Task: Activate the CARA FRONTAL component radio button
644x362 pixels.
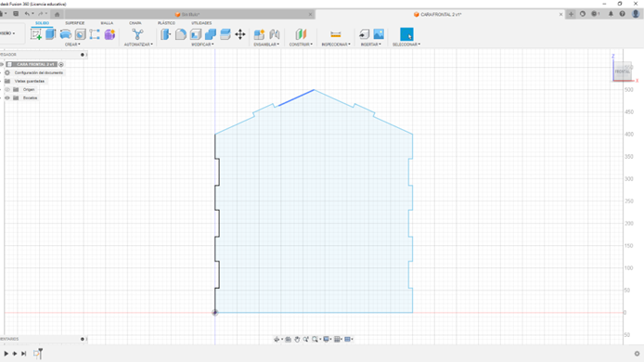Action: click(61, 65)
